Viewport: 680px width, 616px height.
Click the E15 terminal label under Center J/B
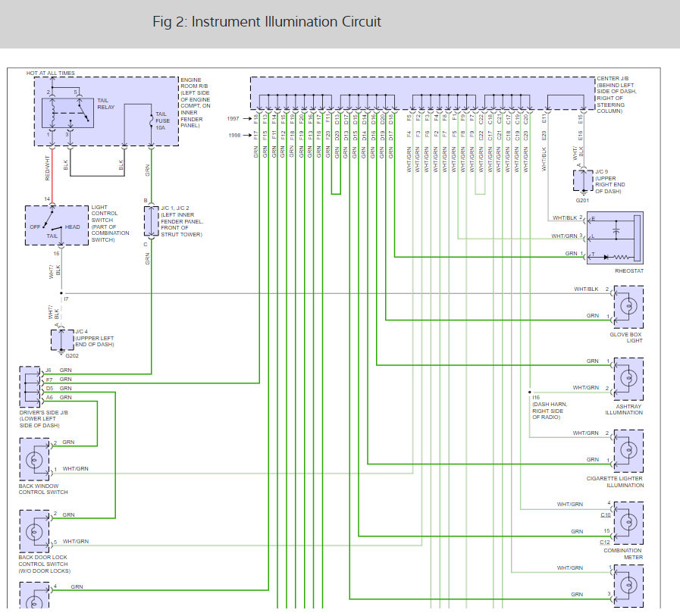pos(580,118)
